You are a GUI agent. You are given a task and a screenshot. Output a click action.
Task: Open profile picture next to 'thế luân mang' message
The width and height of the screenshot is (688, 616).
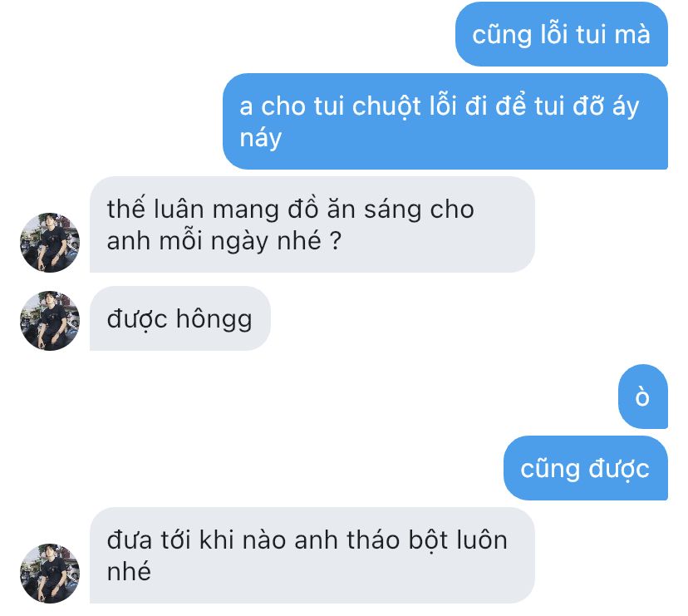[x=50, y=243]
